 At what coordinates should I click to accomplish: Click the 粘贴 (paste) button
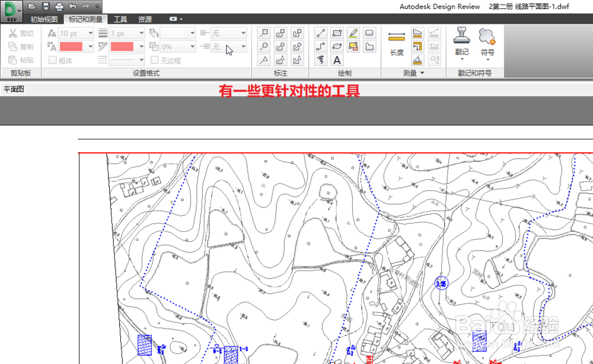[x=21, y=60]
